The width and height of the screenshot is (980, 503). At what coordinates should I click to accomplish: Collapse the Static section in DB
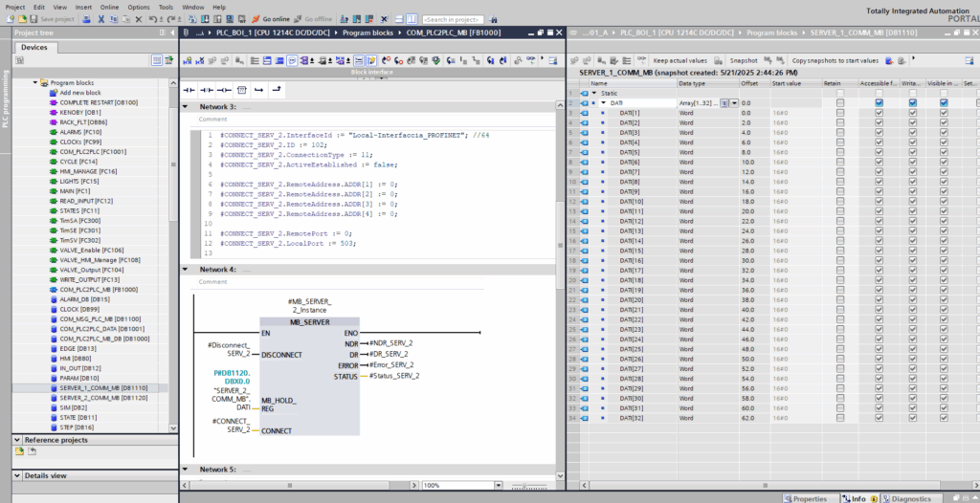click(594, 93)
